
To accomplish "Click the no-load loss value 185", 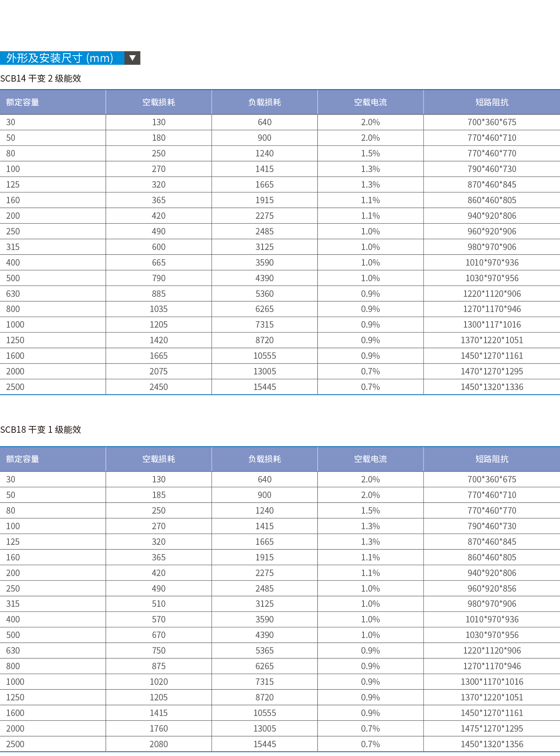I will point(159,495).
